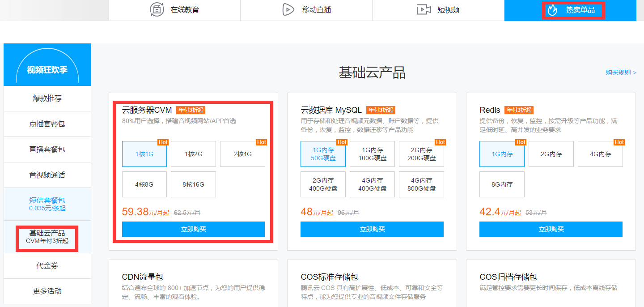Click the Hot badge on 1核1G option
The image size is (644, 307).
click(163, 142)
